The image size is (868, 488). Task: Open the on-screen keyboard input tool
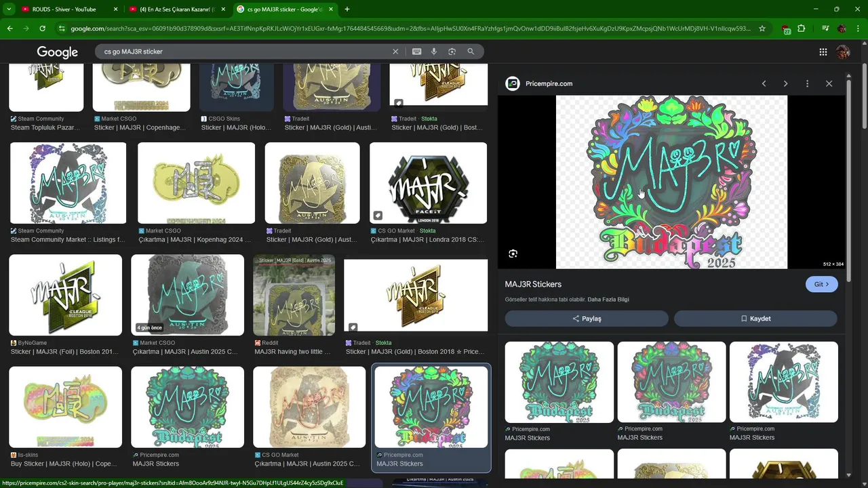click(416, 52)
